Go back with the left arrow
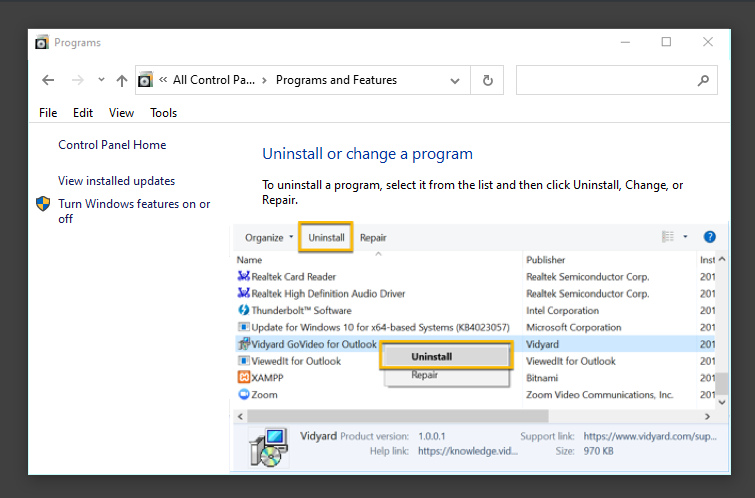The image size is (755, 498). coord(48,80)
